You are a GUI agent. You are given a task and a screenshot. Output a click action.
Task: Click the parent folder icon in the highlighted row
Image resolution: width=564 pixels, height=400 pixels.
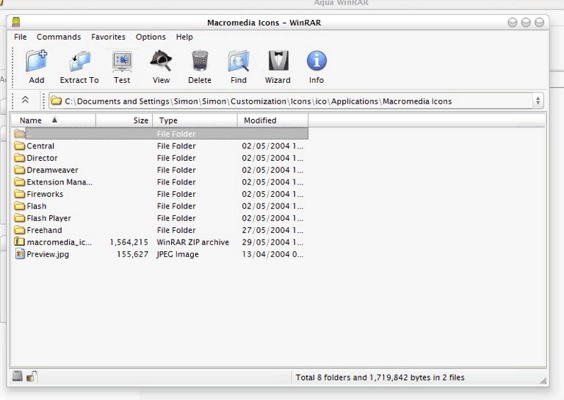19,134
